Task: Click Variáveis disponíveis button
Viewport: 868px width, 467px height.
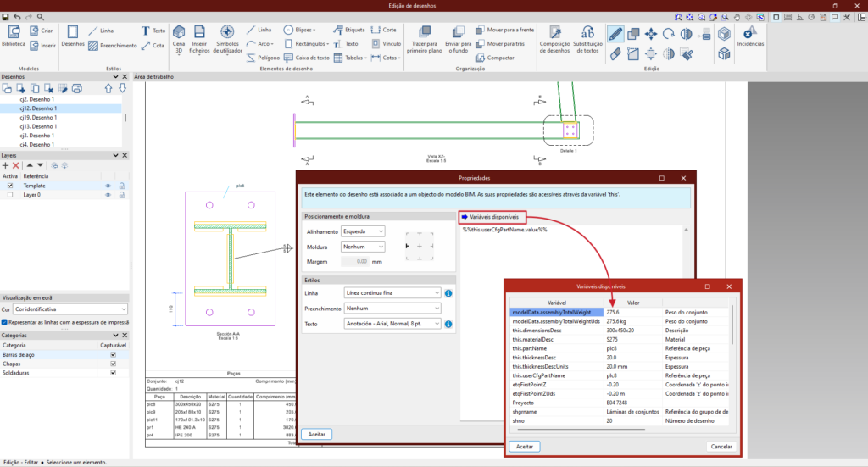Action: tap(493, 218)
